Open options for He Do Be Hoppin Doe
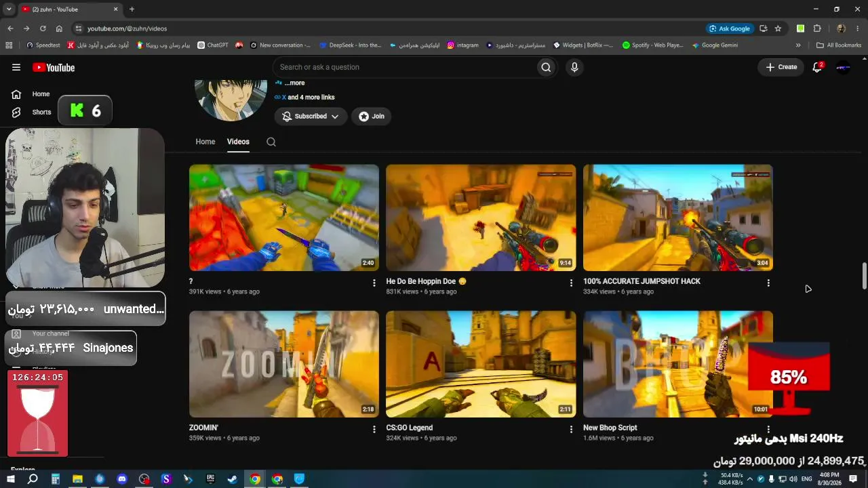The image size is (868, 488). [571, 283]
